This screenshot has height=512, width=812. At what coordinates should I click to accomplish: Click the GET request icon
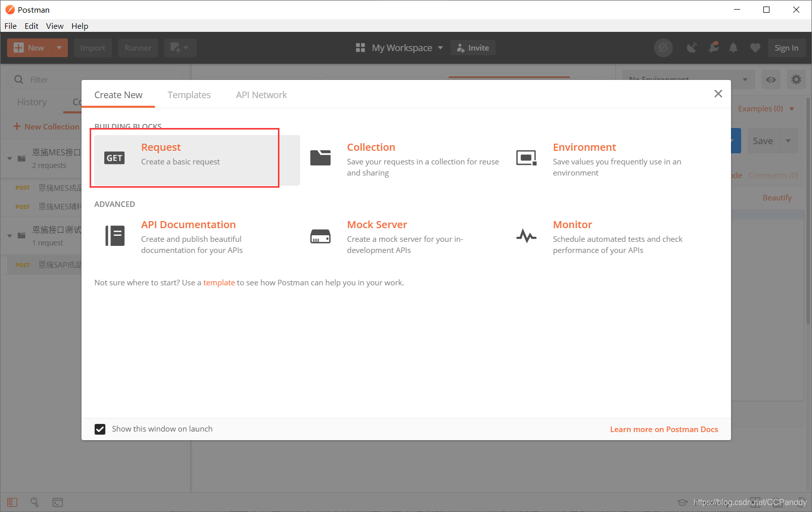point(114,158)
